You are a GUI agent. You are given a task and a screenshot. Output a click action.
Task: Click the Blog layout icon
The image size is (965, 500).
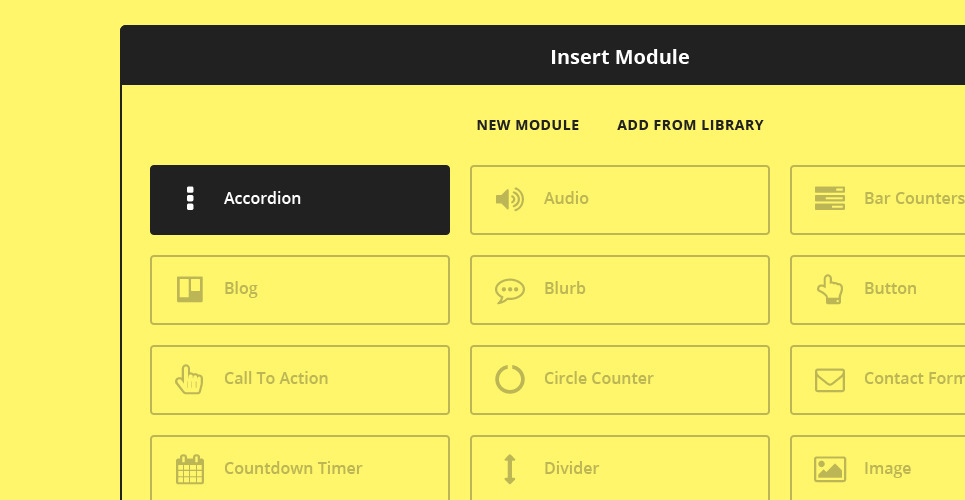coord(190,289)
